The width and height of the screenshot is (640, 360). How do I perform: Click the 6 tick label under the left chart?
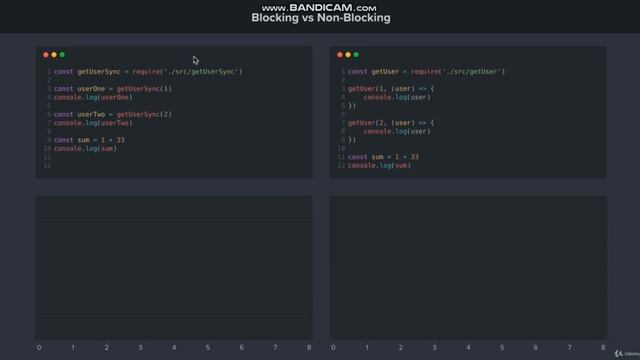click(242, 348)
